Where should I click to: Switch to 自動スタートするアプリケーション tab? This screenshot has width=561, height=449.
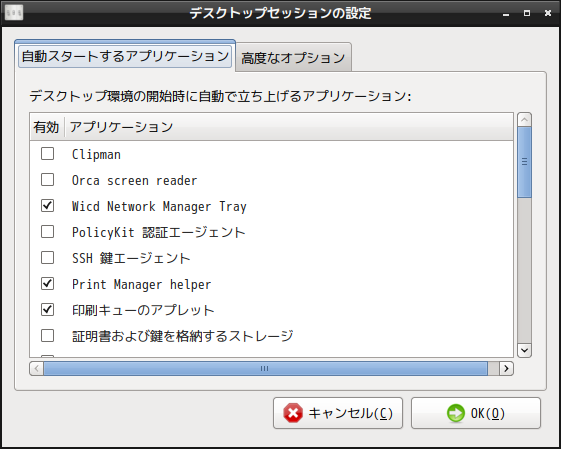pos(125,56)
